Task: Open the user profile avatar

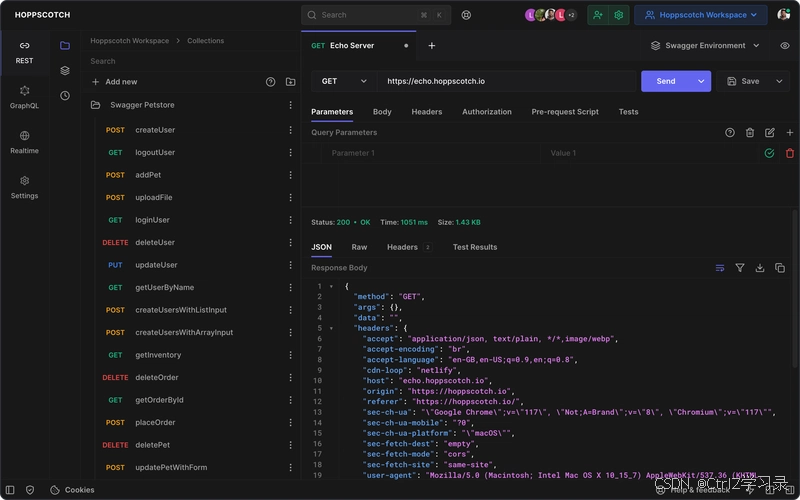Action: coord(783,15)
